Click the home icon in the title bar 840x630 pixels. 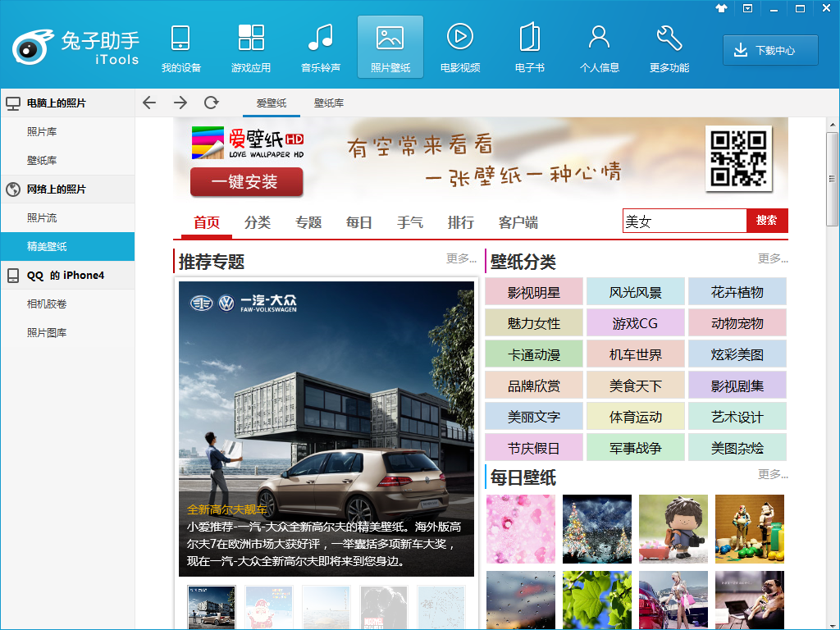721,9
